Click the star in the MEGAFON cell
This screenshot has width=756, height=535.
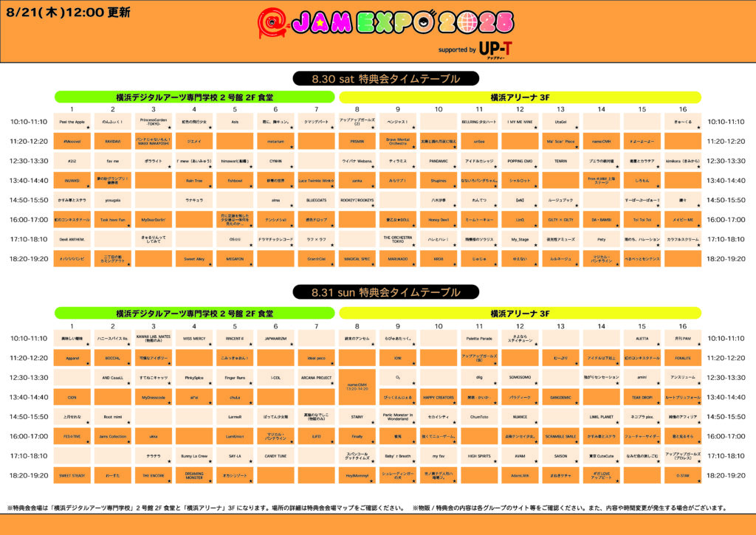[252, 264]
